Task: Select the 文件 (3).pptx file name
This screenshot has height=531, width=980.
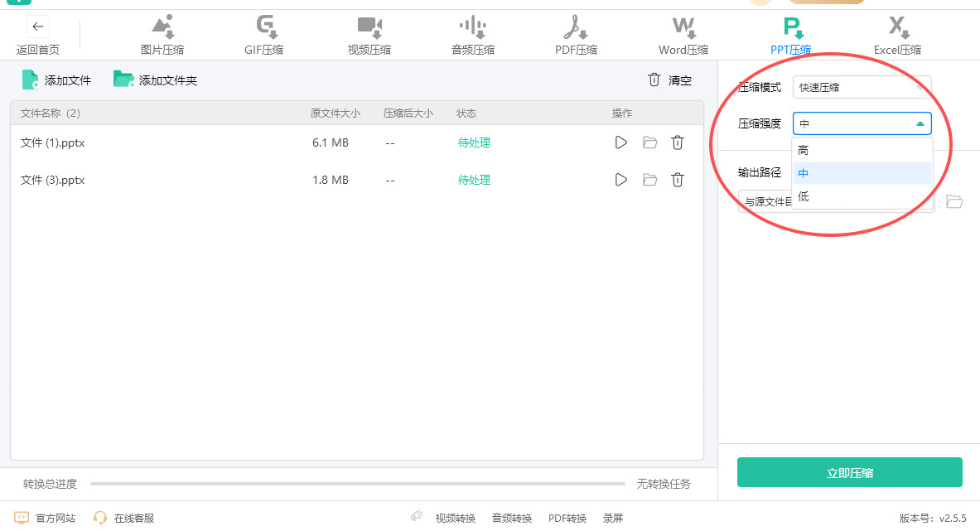Action: [52, 180]
